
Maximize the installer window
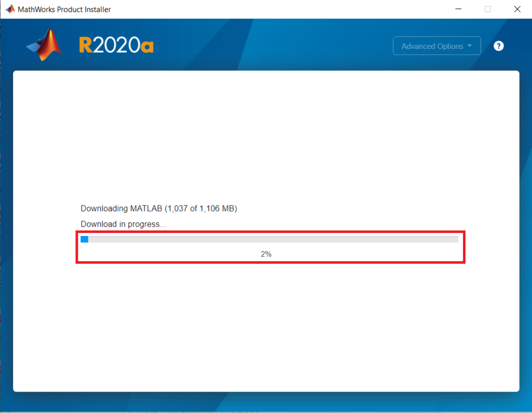click(487, 9)
